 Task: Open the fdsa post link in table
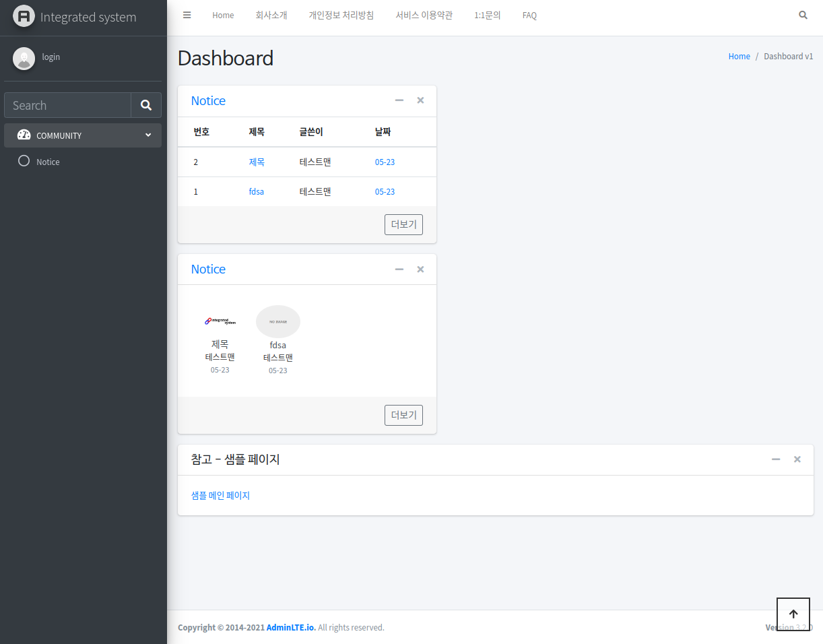[256, 191]
